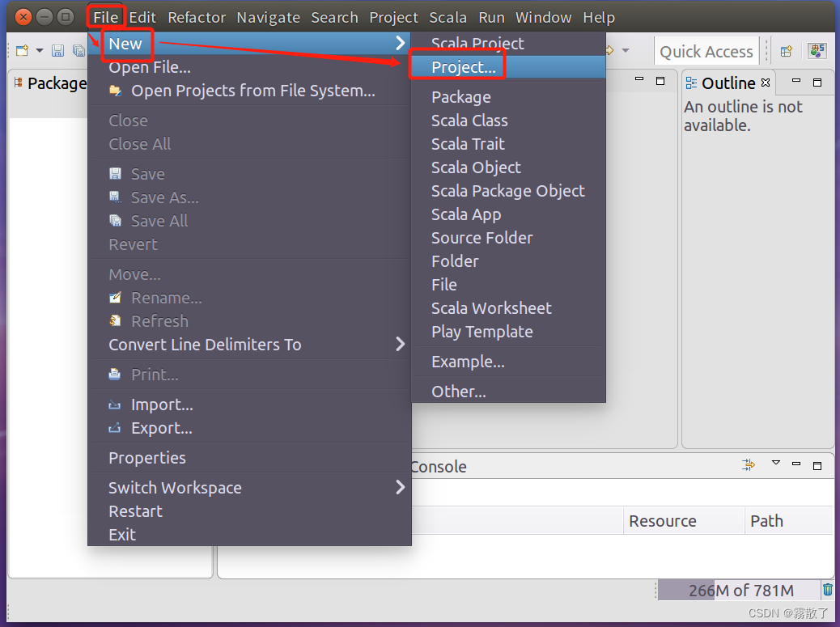The height and width of the screenshot is (627, 840).
Task: Click the Resource column header
Action: pos(684,520)
